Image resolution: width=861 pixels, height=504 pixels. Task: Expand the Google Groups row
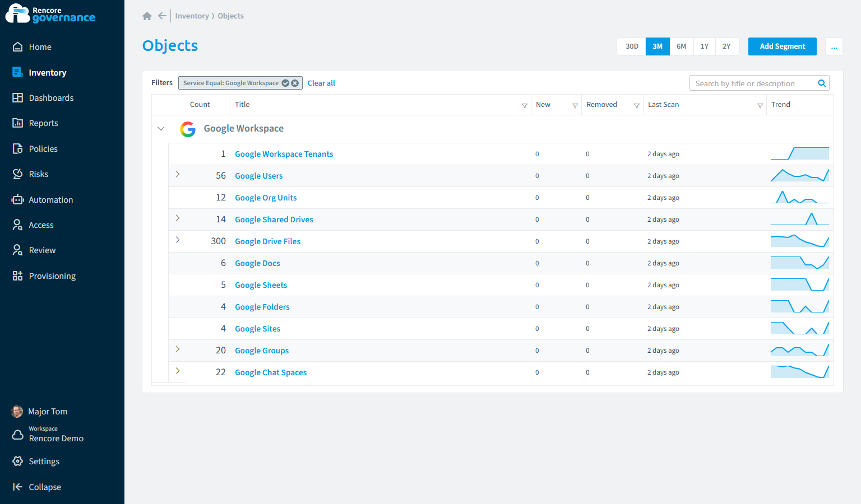click(x=178, y=349)
